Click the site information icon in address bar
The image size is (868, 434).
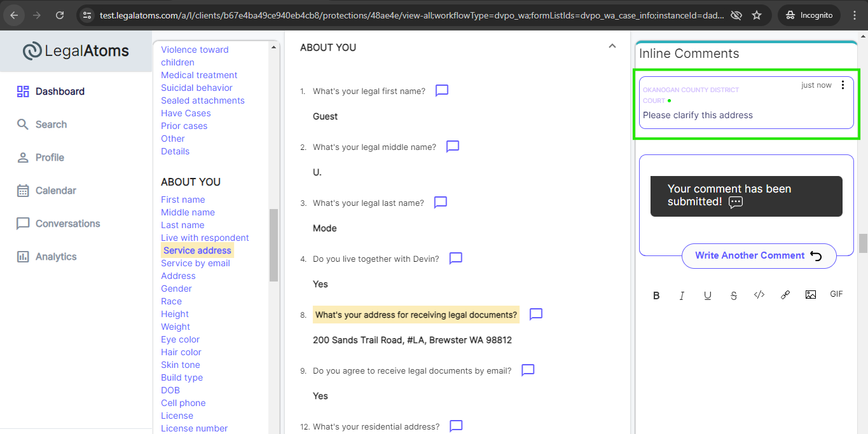coord(88,15)
